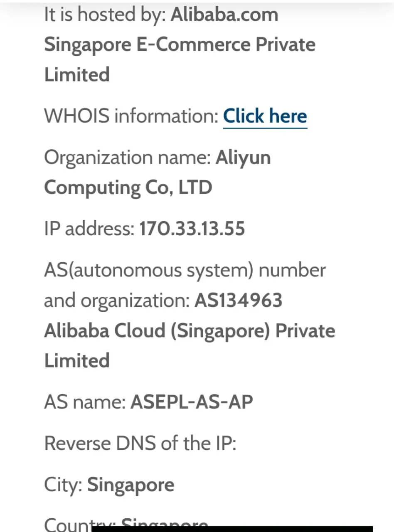
Task: Click the 'City:' label
Action: tap(63, 485)
